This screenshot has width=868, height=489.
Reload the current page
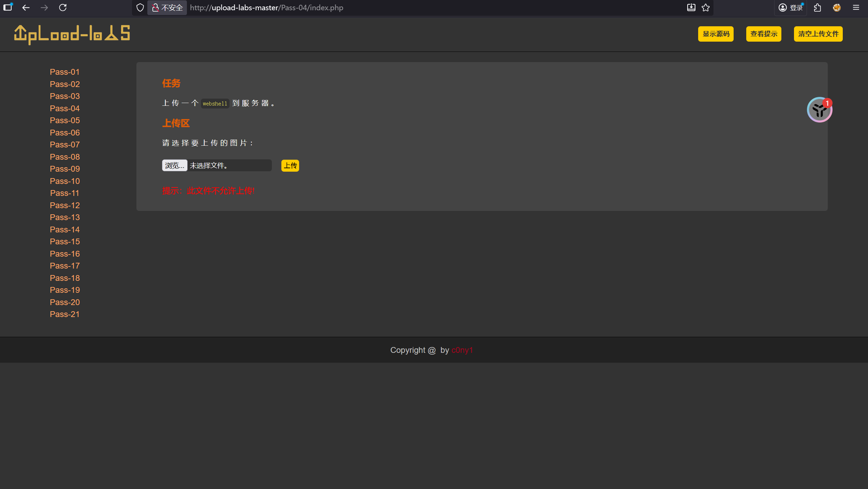[63, 8]
